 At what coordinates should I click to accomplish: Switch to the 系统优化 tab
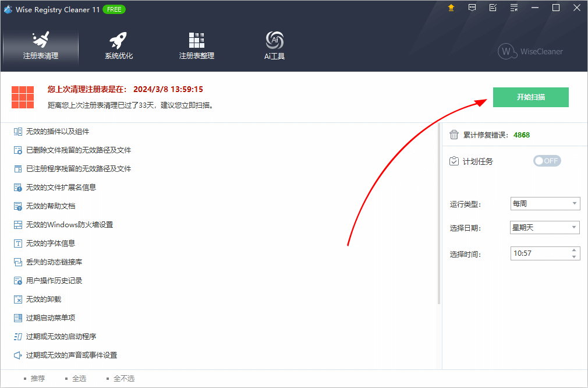click(x=119, y=47)
